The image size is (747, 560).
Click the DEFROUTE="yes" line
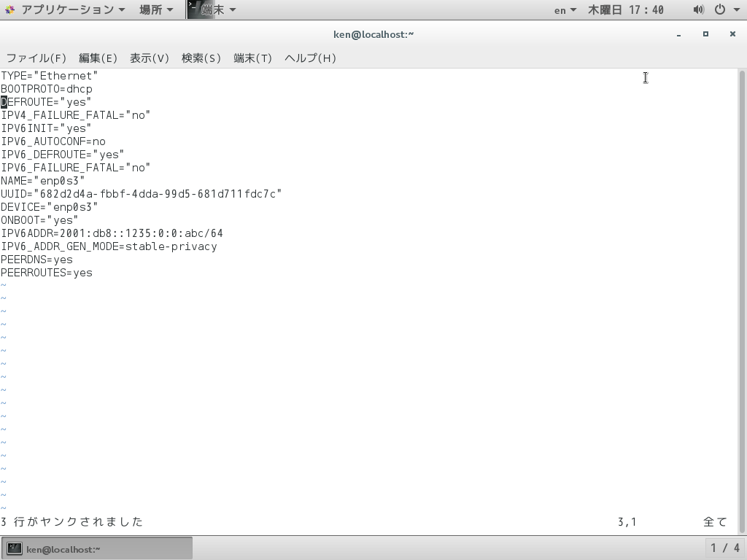[46, 102]
